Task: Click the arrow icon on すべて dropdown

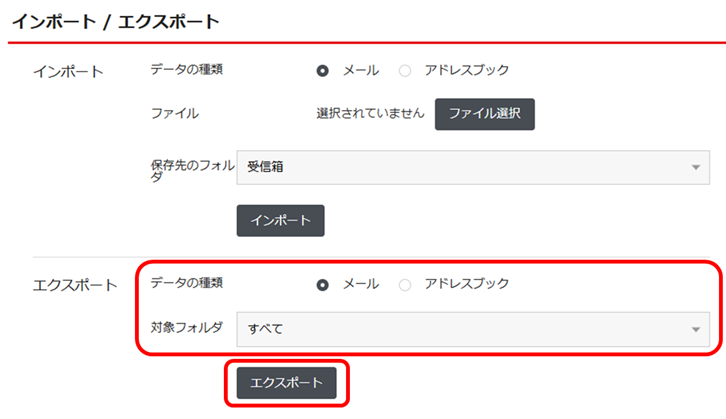Action: pyautogui.click(x=696, y=328)
